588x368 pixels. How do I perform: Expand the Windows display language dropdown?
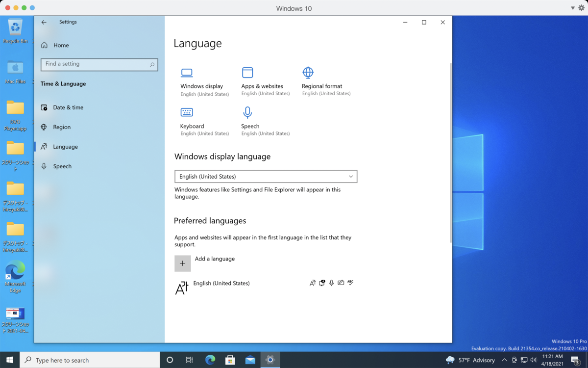pyautogui.click(x=266, y=176)
